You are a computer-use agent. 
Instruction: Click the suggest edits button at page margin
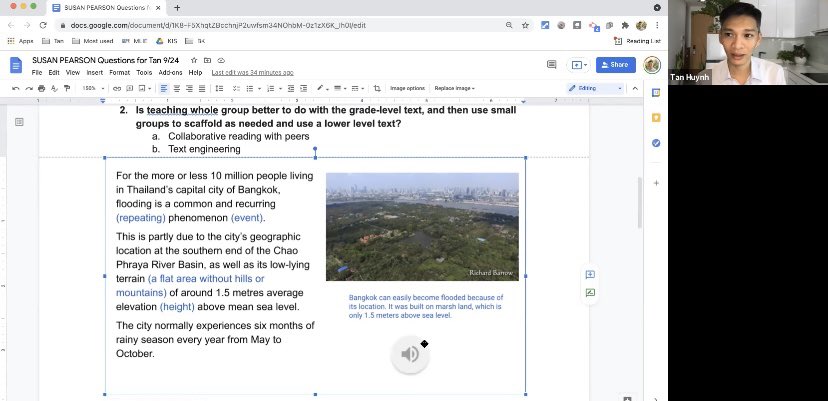(x=590, y=292)
